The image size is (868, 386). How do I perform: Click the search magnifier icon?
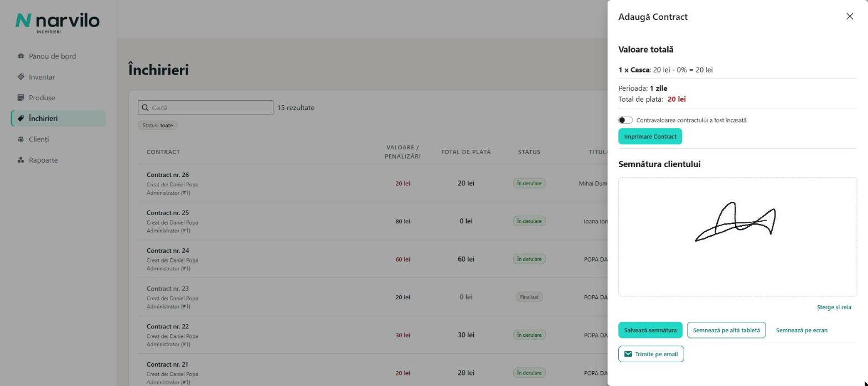145,108
